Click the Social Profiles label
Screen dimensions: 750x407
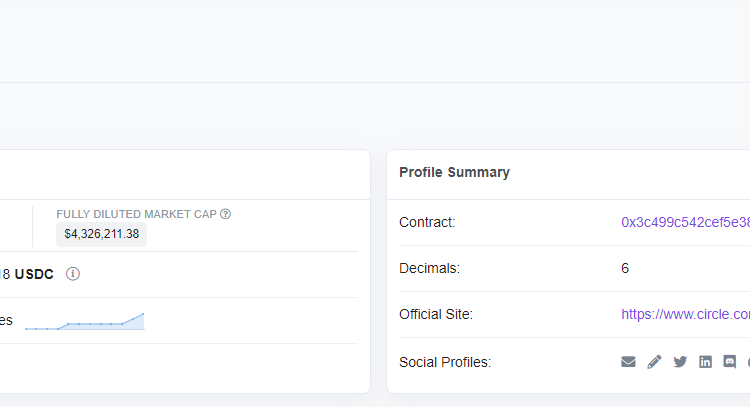point(445,362)
